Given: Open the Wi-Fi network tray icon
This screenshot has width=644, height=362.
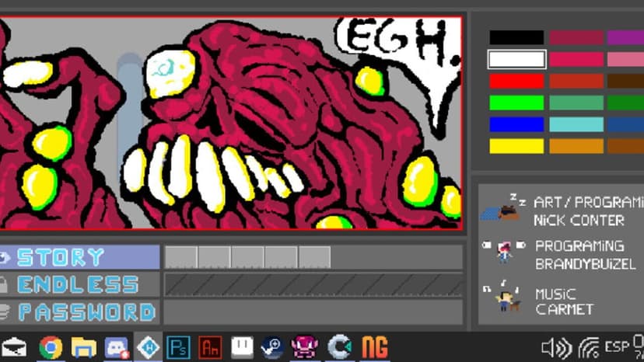Looking at the screenshot, I should [589, 348].
